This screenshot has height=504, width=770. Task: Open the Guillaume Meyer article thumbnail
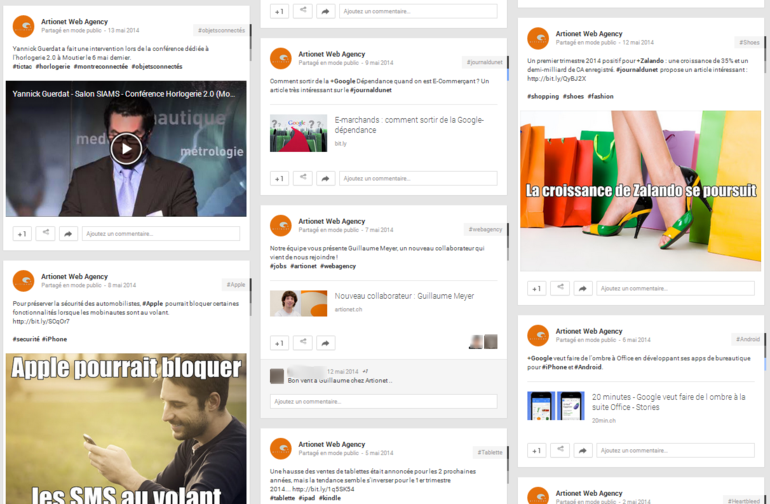[x=298, y=303]
